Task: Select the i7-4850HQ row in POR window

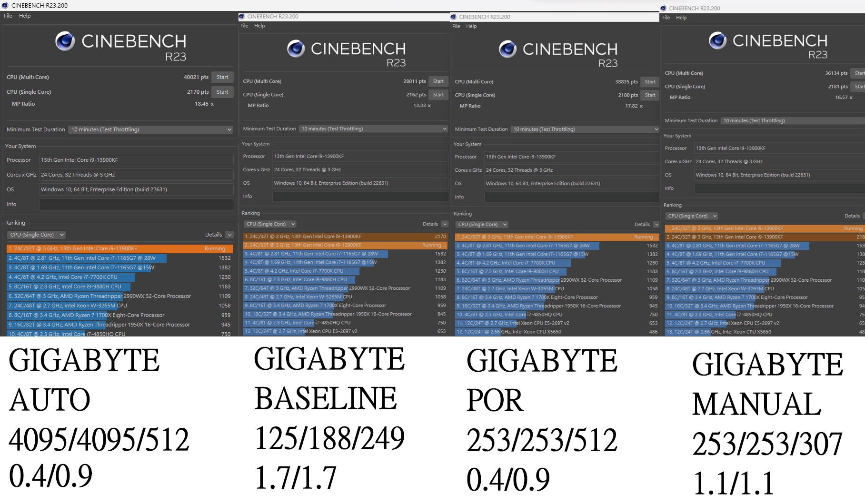Action: pos(557,315)
